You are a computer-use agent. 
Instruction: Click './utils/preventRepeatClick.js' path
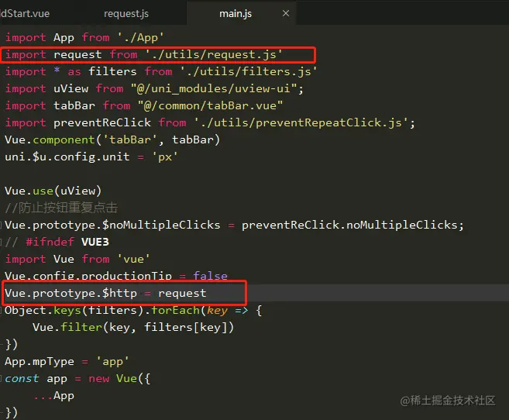click(x=301, y=122)
